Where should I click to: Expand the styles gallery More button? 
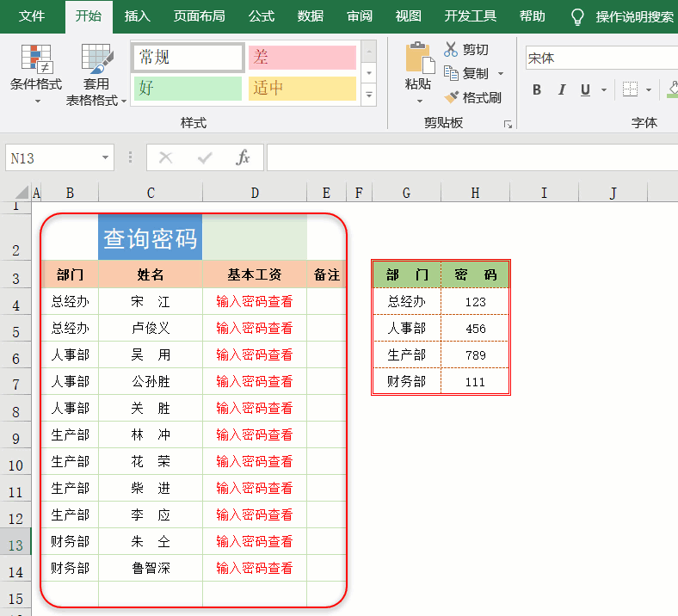(369, 95)
